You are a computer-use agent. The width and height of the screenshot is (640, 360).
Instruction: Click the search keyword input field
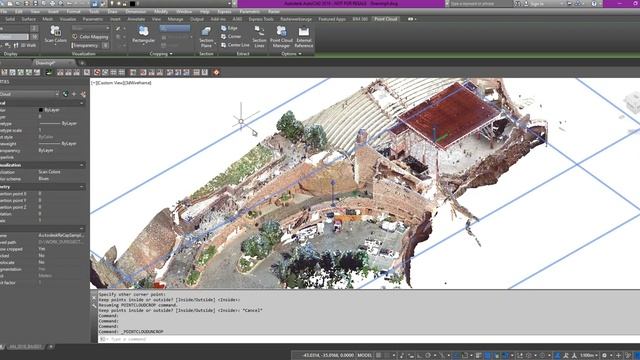[480, 4]
